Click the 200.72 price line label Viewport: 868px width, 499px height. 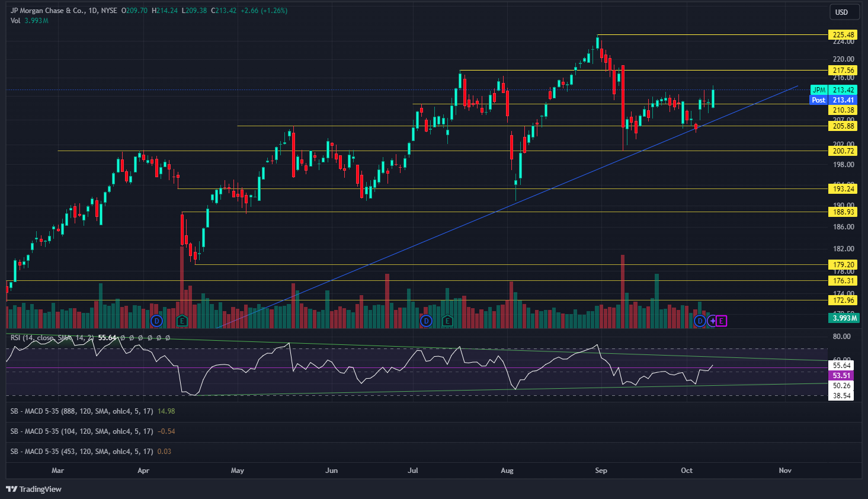(843, 151)
